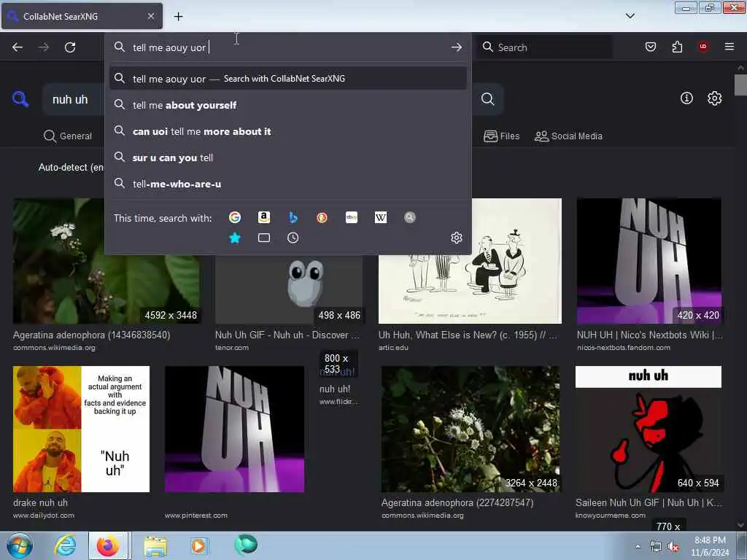This screenshot has height=560, width=747.
Task: Open the list all tabs chevron
Action: tap(630, 16)
